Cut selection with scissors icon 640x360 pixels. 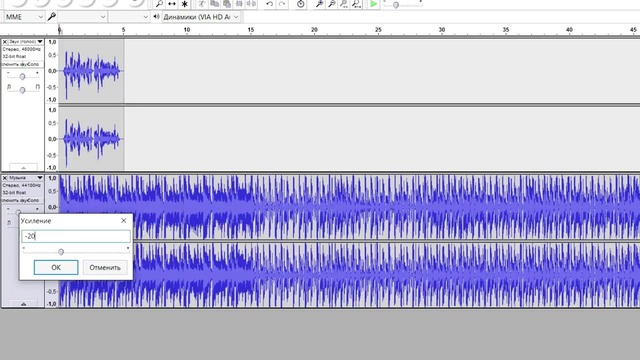point(202,4)
